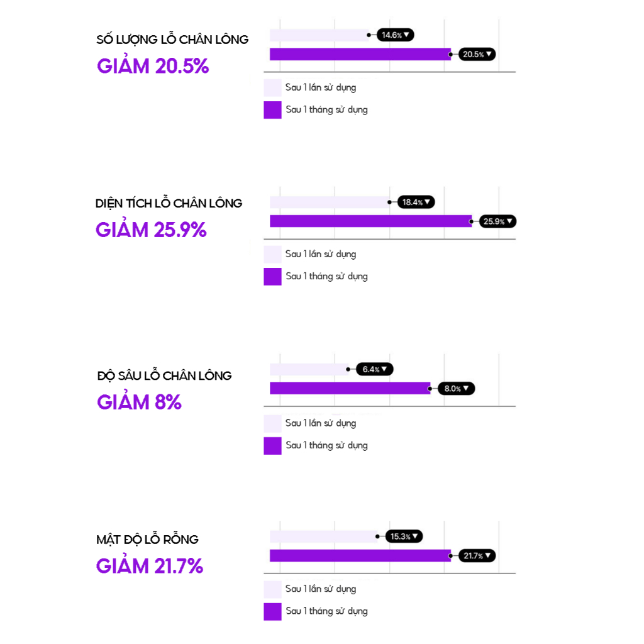This screenshot has width=644, height=644.
Task: Click light swatch in first chart legend
Action: 272,87
